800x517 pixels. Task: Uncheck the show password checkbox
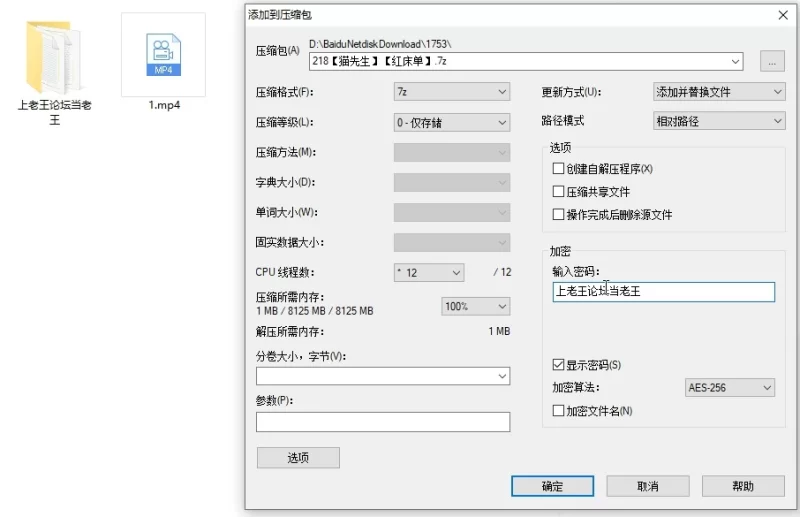559,365
